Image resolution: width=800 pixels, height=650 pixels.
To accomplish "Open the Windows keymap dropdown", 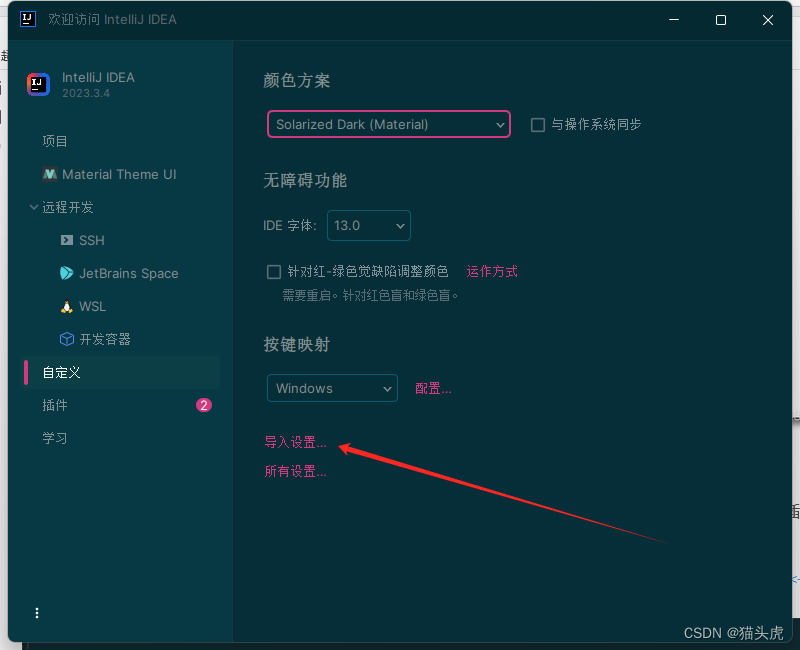I will [x=332, y=388].
